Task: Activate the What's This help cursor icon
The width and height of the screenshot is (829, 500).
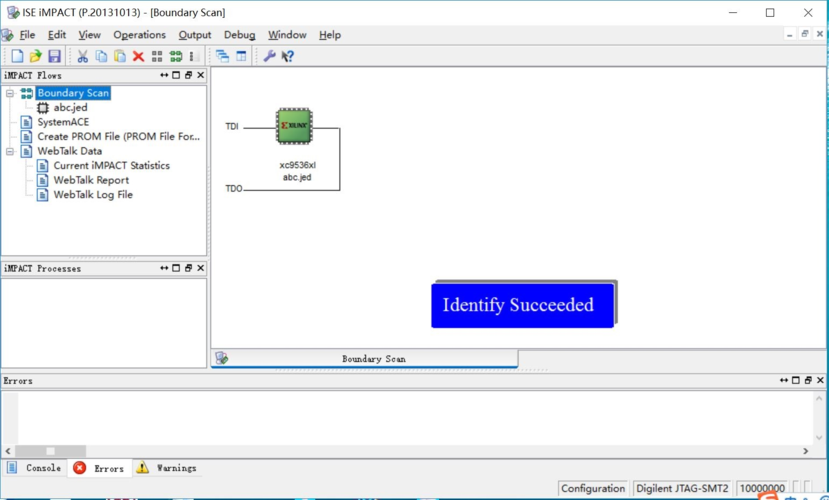Action: 288,56
